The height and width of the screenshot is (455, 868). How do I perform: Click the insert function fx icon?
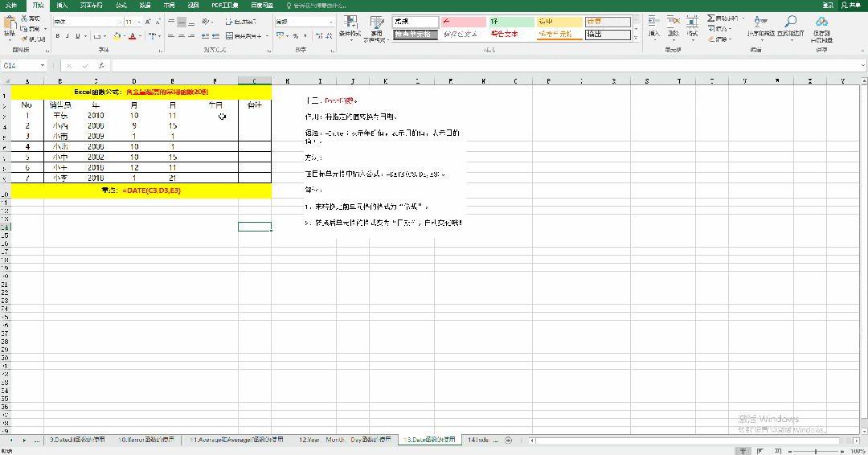tap(100, 66)
